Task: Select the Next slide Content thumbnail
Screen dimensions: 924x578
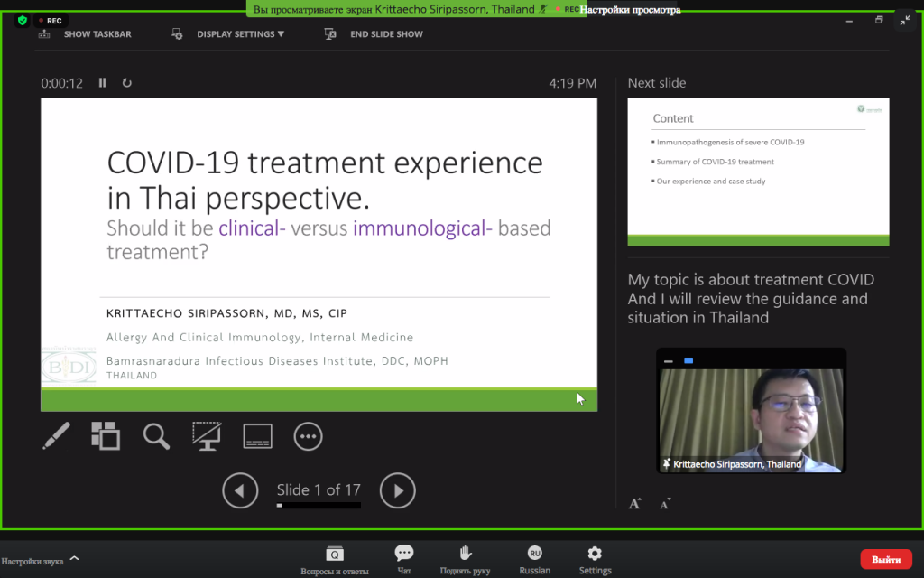Action: click(x=758, y=172)
